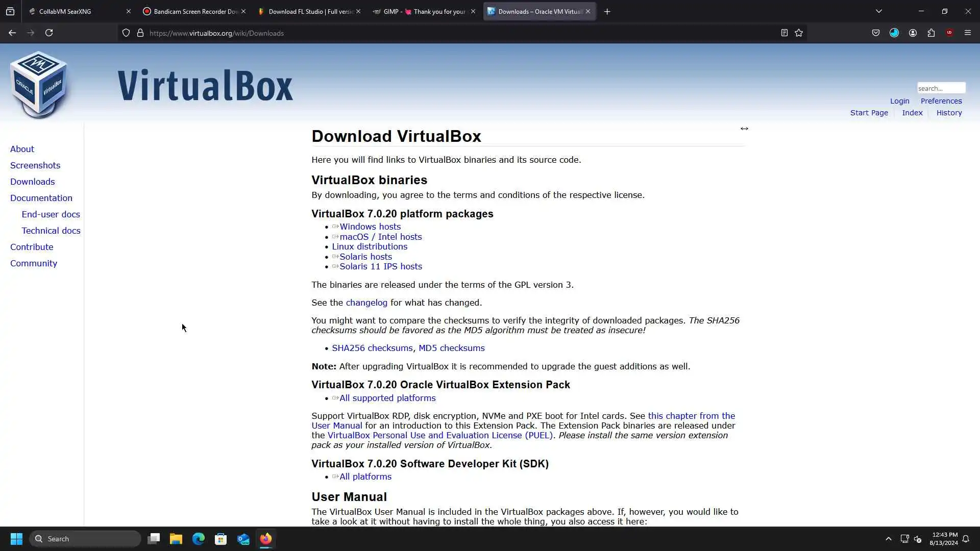Show hidden icons in the system tray
Viewport: 980px width, 551px height.
click(x=888, y=539)
